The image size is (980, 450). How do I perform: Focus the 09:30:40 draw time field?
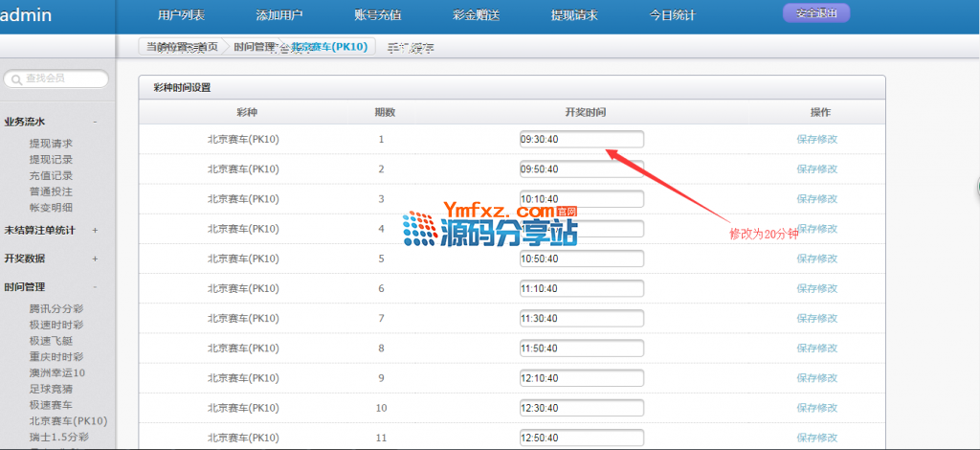(x=581, y=139)
